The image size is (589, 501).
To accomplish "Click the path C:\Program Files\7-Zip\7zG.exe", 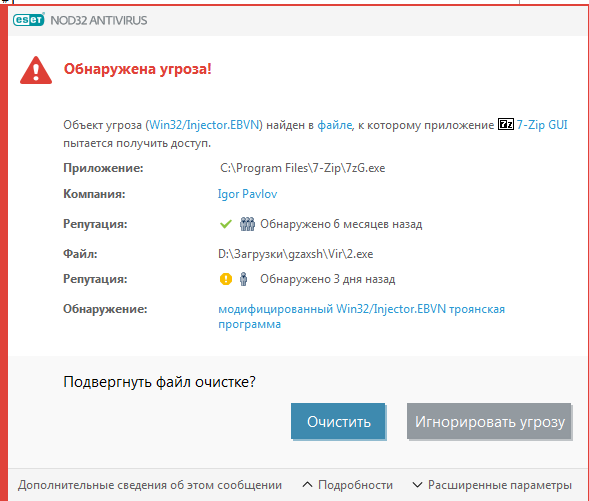I will (x=302, y=168).
